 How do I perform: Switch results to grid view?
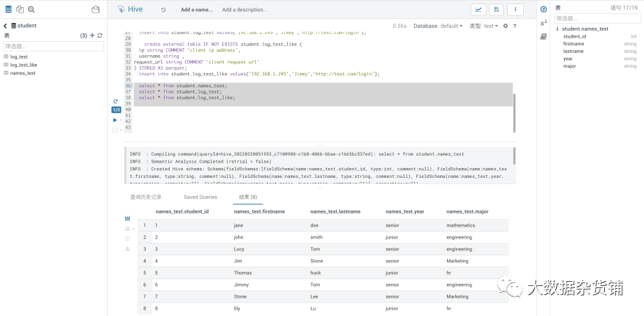pos(127,218)
